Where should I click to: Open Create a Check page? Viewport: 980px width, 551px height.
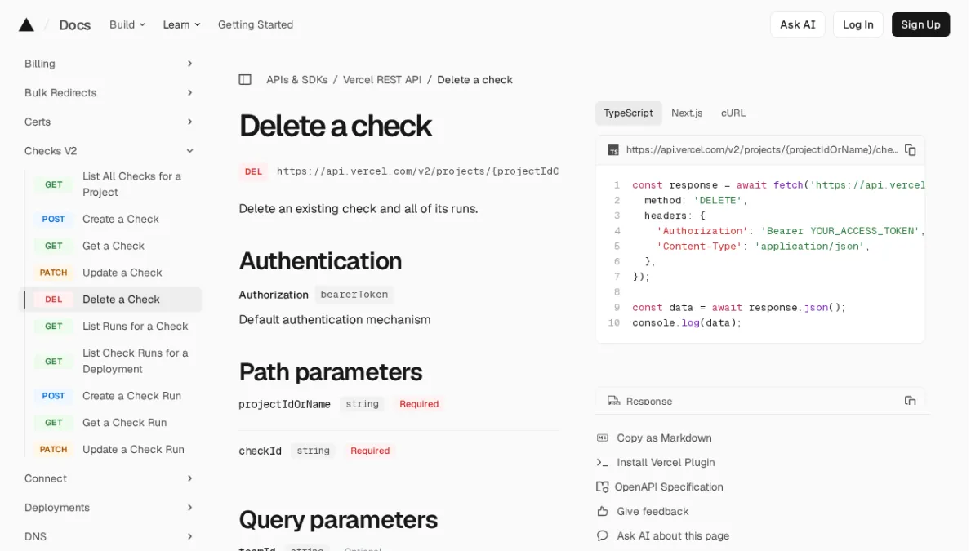tap(121, 220)
